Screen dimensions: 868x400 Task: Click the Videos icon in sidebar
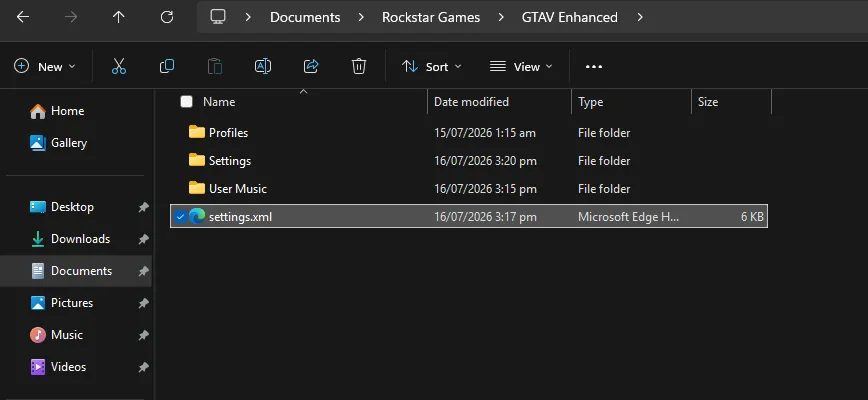point(38,366)
